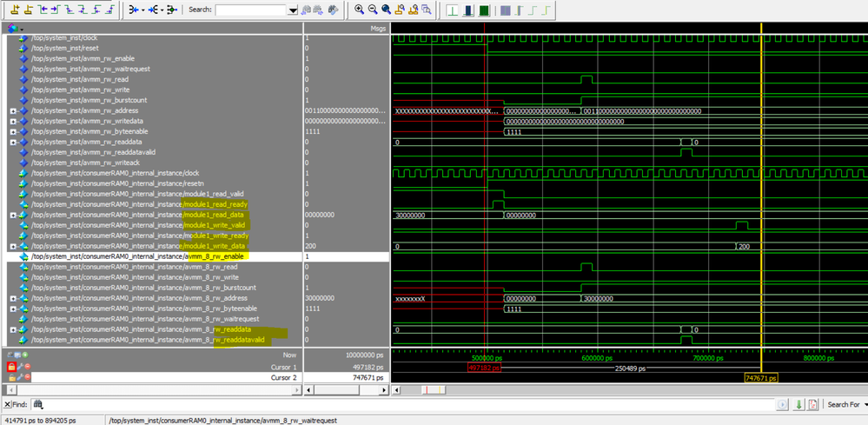Image resolution: width=868 pixels, height=425 pixels.
Task: Expand the avmm_rw_writedata signal bus
Action: 13,122
